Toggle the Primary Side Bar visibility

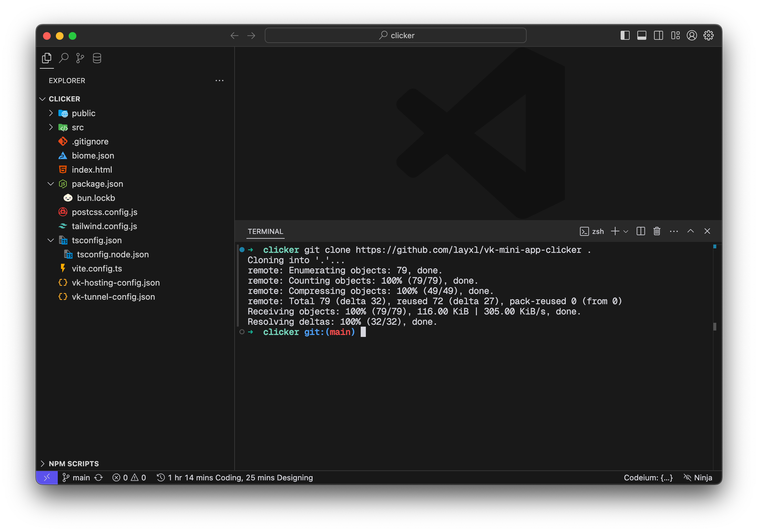(x=625, y=35)
